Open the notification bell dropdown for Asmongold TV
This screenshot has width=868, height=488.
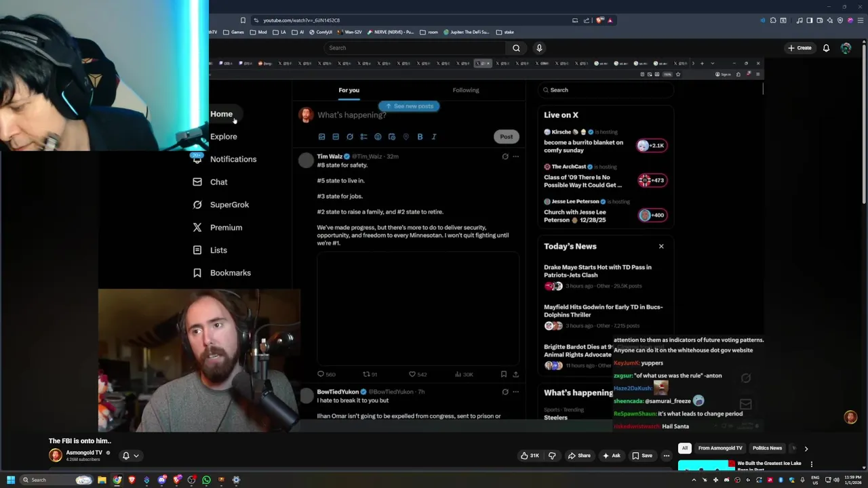130,455
